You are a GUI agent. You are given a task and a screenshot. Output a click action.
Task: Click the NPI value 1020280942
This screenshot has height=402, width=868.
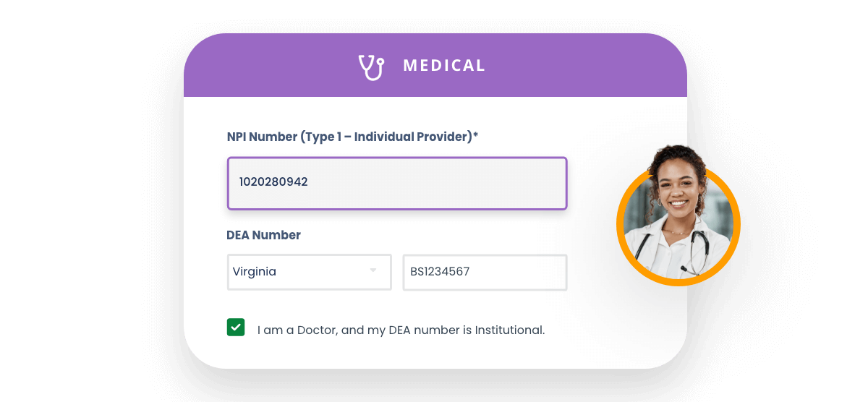[x=273, y=182]
